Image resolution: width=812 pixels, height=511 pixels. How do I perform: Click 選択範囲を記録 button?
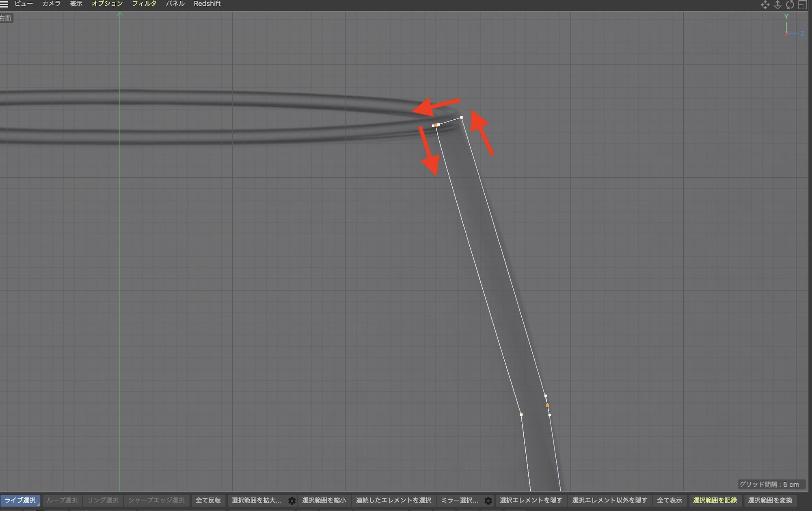click(715, 500)
